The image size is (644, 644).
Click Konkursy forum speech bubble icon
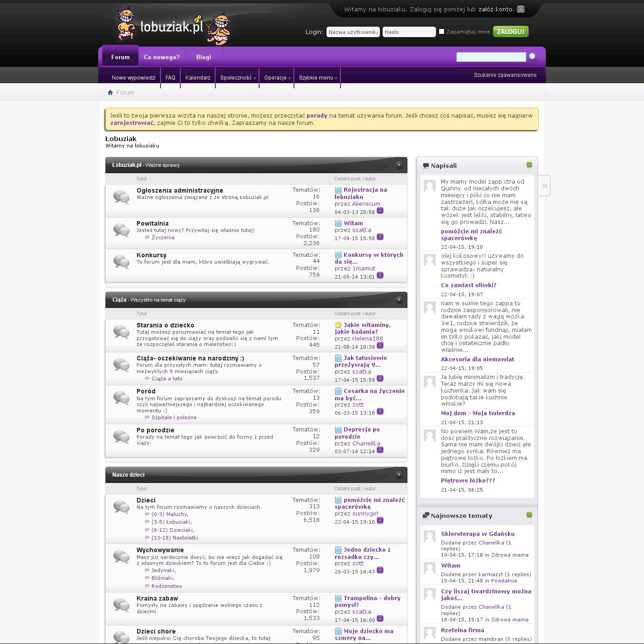[121, 261]
